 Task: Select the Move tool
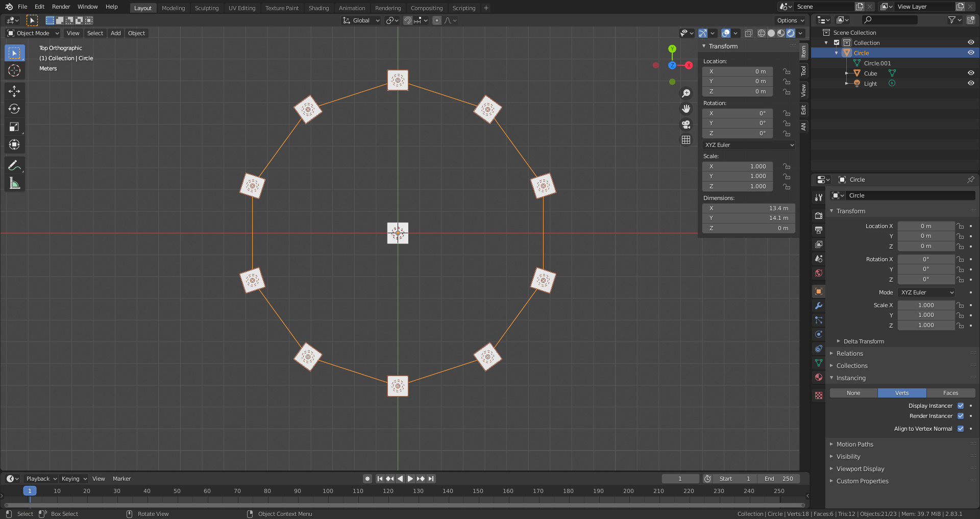pyautogui.click(x=15, y=91)
